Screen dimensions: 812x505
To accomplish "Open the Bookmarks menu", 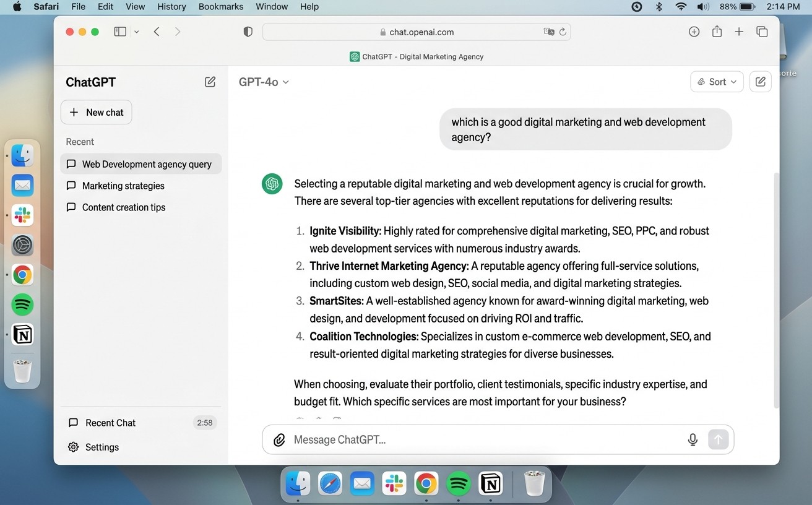I will [x=222, y=7].
